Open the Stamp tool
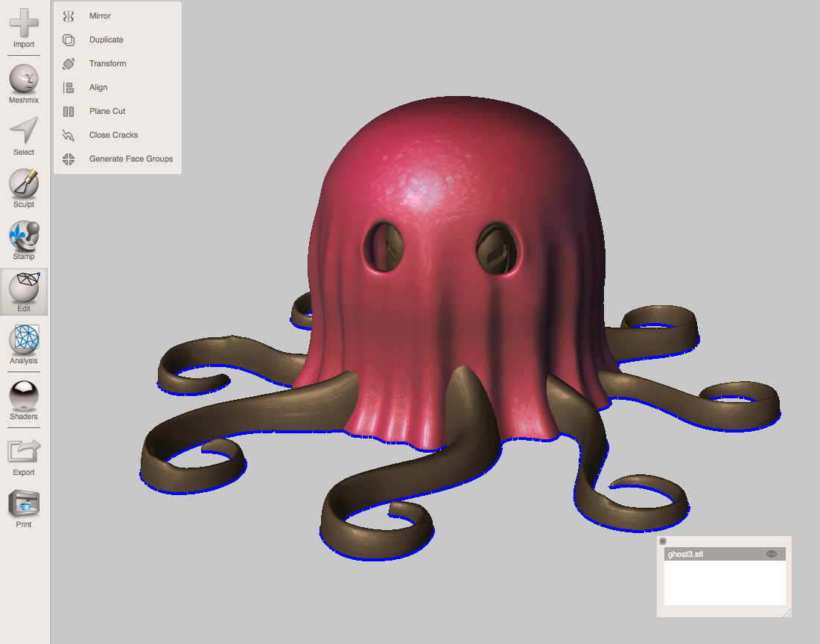820x644 pixels. pos(23,238)
